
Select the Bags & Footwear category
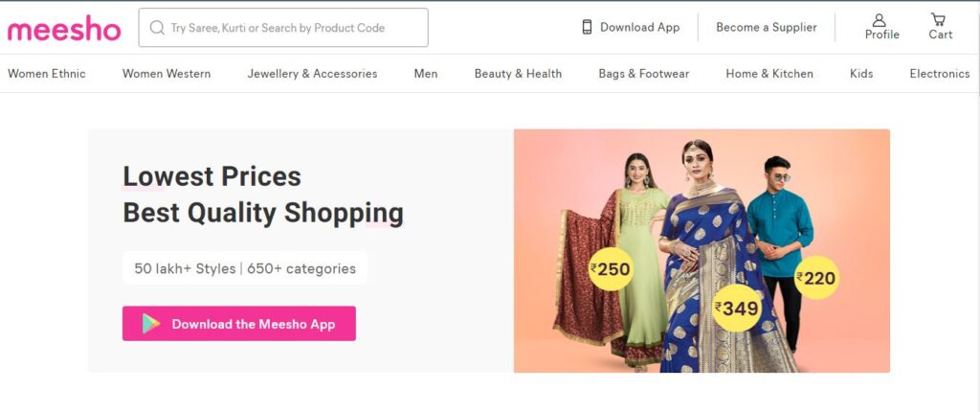coord(643,74)
